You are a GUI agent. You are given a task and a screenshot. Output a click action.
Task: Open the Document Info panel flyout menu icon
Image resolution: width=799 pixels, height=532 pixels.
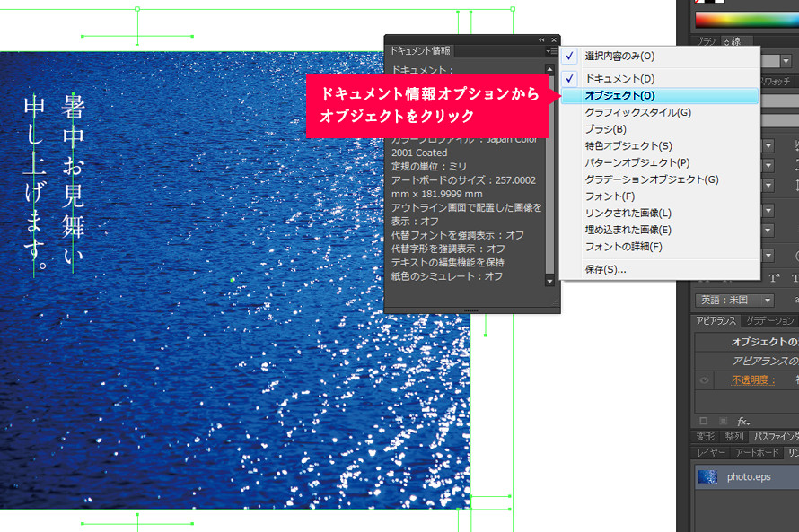(551, 51)
